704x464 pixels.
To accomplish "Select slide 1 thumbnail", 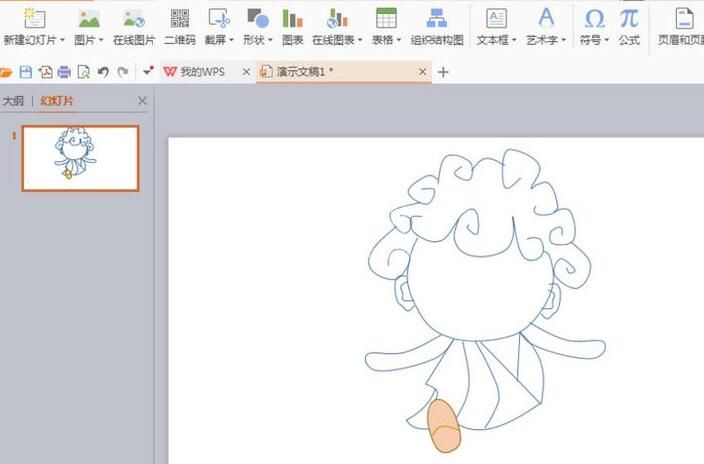I will 80,158.
